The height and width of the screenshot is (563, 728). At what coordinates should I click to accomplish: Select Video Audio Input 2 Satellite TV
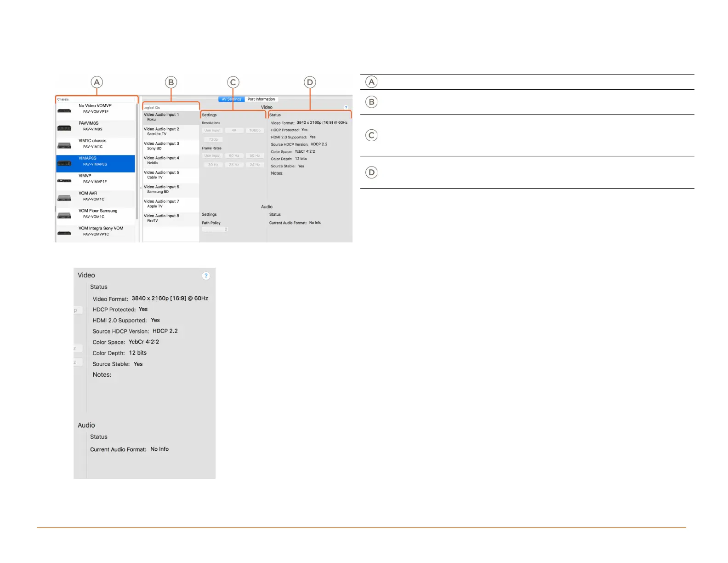[x=171, y=132]
